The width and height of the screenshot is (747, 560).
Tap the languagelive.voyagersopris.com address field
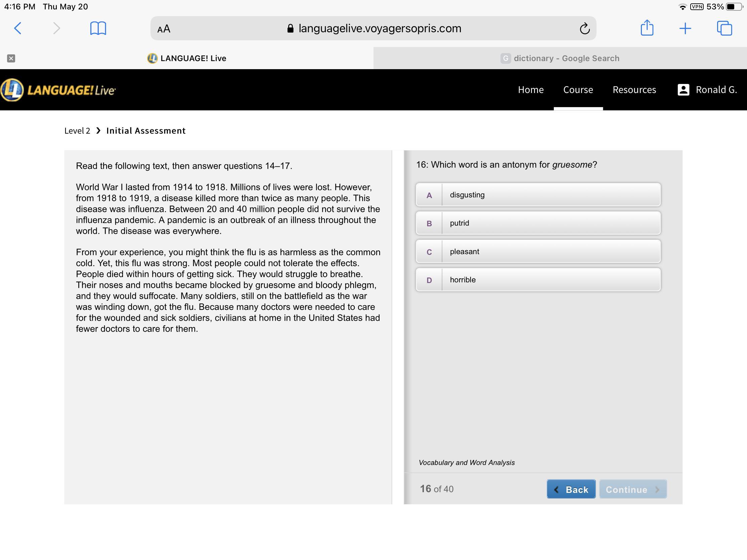379,29
